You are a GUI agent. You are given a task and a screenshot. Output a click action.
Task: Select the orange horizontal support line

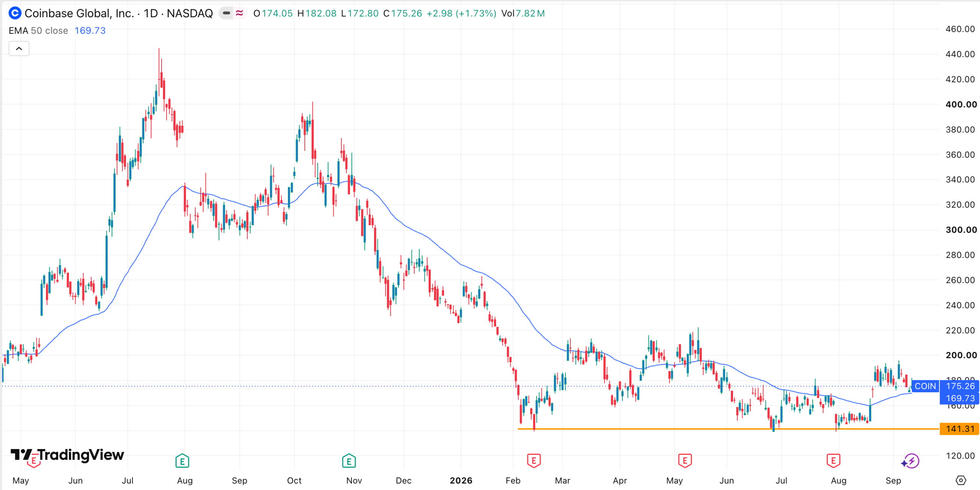tap(728, 429)
